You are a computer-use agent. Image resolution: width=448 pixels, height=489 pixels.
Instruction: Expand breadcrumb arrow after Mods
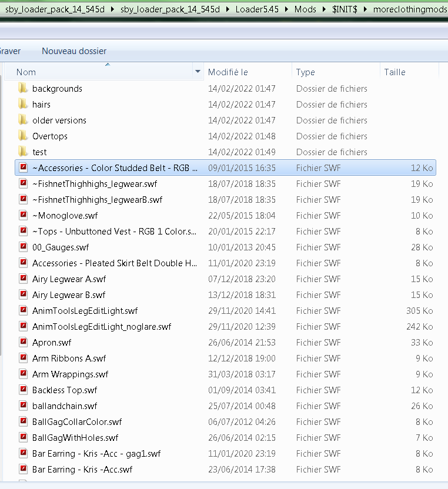pos(324,9)
